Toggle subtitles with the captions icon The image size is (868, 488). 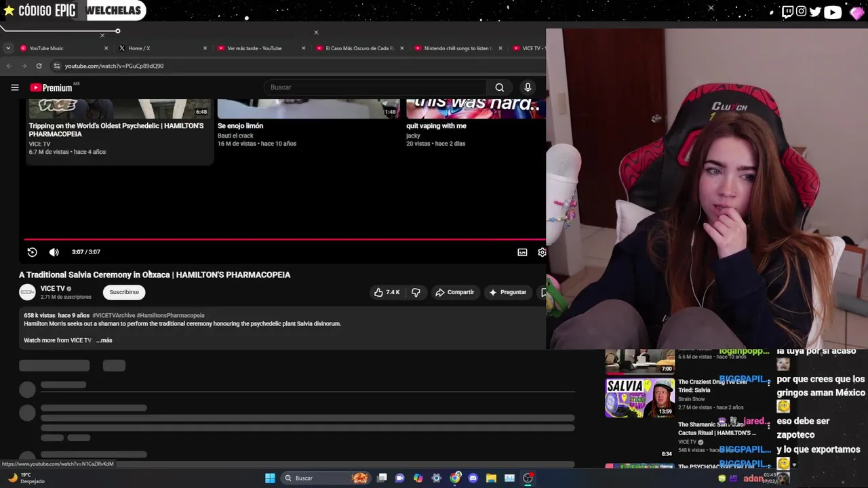[x=522, y=252]
